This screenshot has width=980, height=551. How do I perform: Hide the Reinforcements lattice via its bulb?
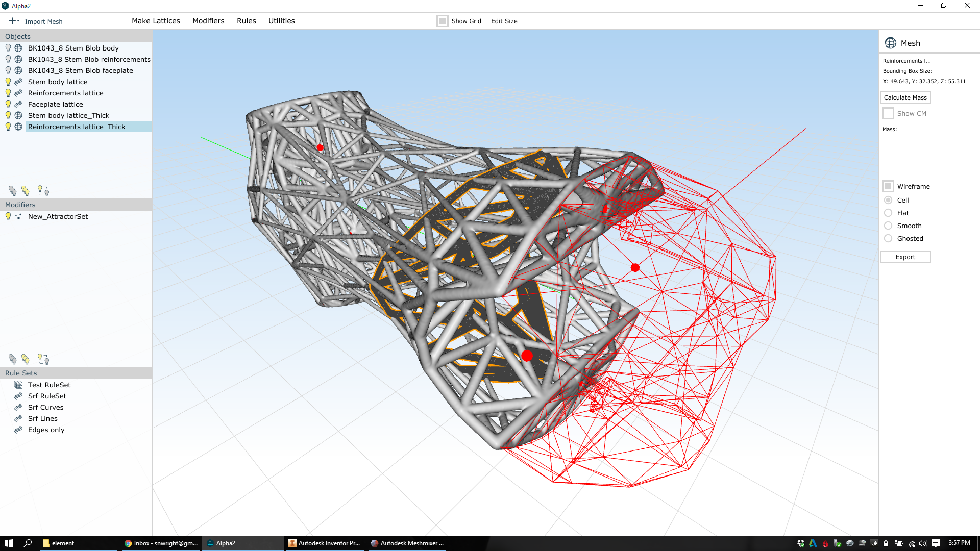click(8, 93)
